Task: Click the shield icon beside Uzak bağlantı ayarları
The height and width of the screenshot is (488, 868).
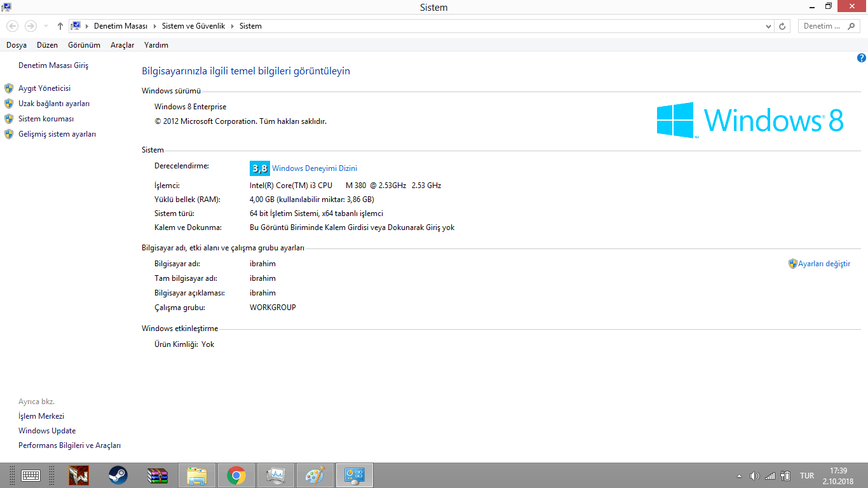Action: point(9,104)
